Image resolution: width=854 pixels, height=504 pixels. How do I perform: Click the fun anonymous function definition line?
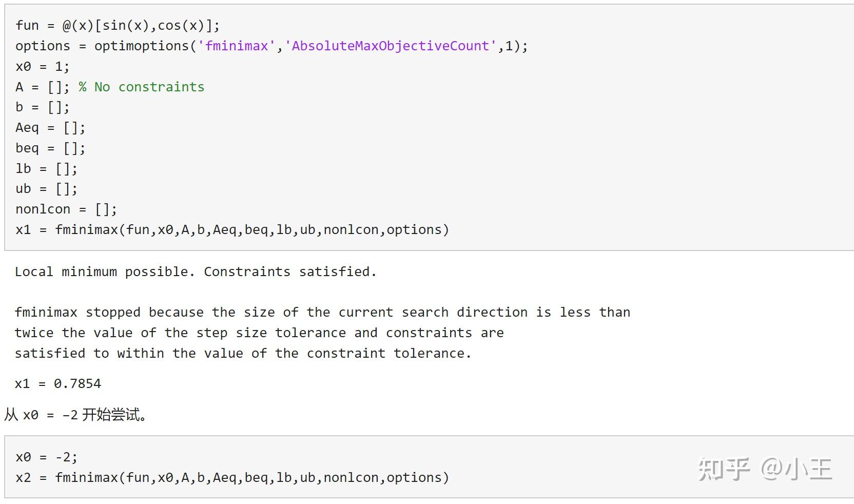[x=118, y=25]
